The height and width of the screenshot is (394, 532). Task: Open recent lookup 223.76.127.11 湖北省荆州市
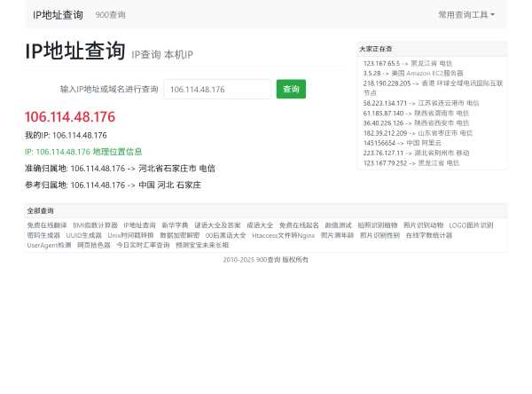[x=416, y=153]
